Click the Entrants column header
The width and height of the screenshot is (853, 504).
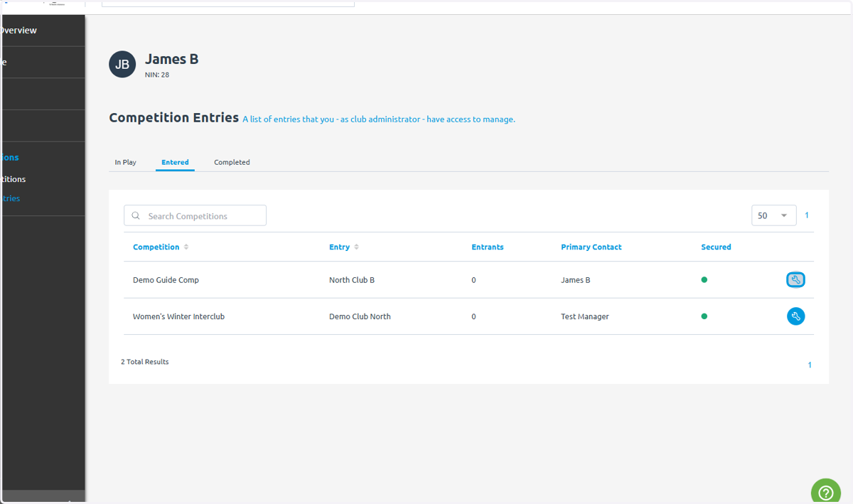click(x=488, y=247)
